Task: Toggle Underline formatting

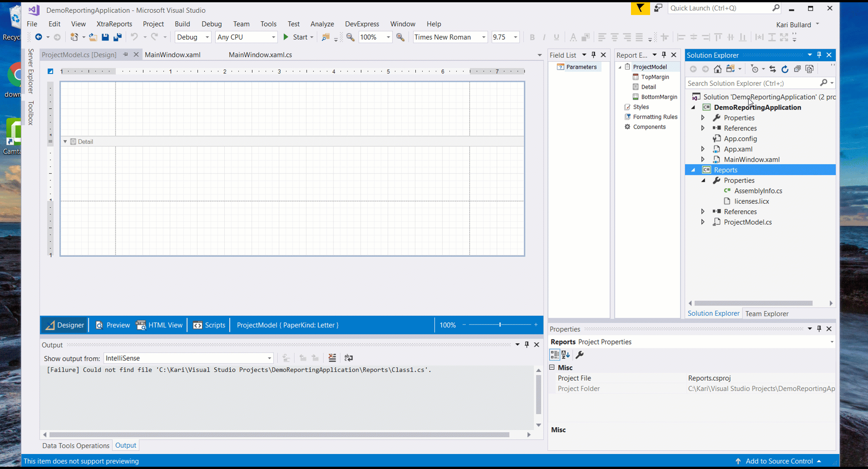Action: [556, 37]
